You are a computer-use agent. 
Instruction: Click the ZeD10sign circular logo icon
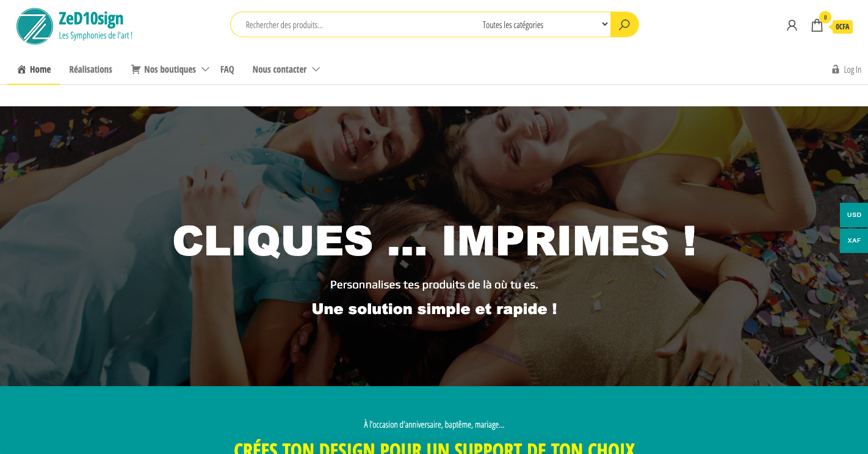[35, 26]
